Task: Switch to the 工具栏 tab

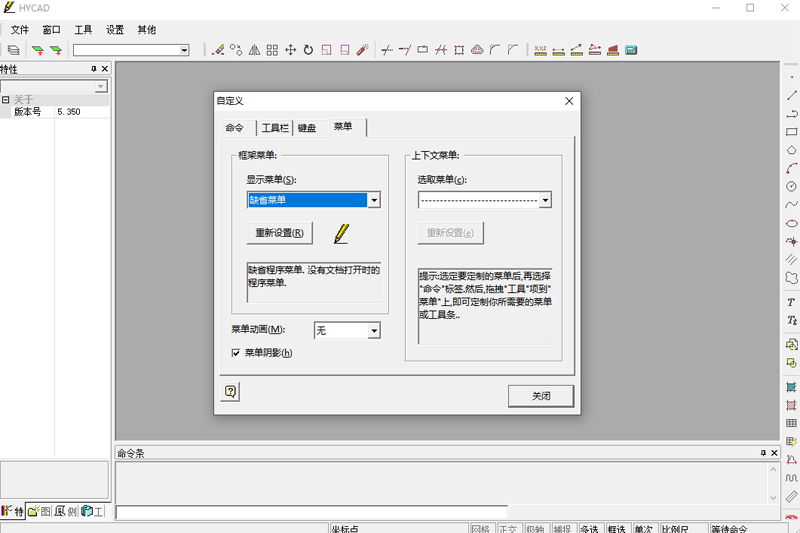Action: [x=275, y=128]
